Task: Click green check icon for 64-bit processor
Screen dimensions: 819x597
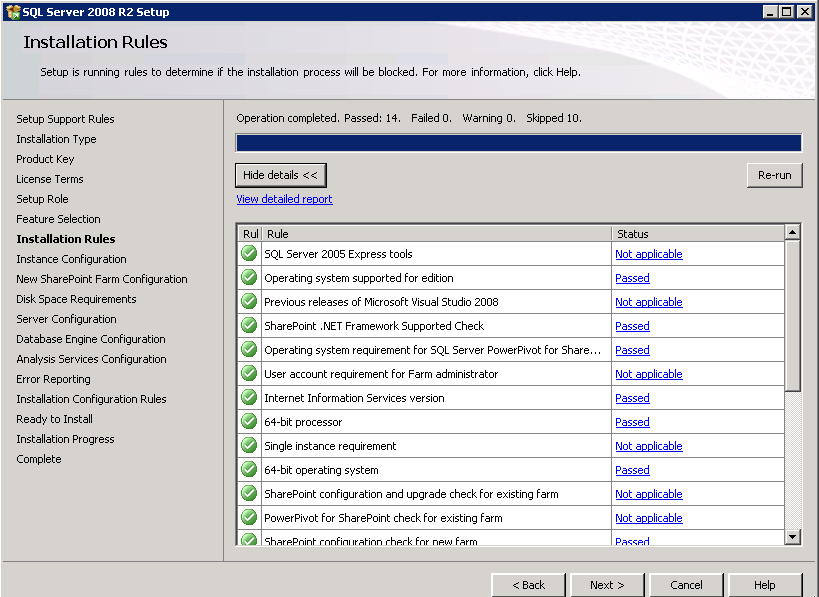Action: pos(249,422)
